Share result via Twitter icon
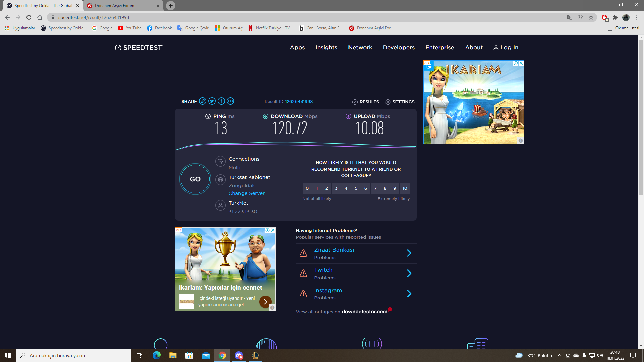Image resolution: width=644 pixels, height=362 pixels. pos(212,101)
